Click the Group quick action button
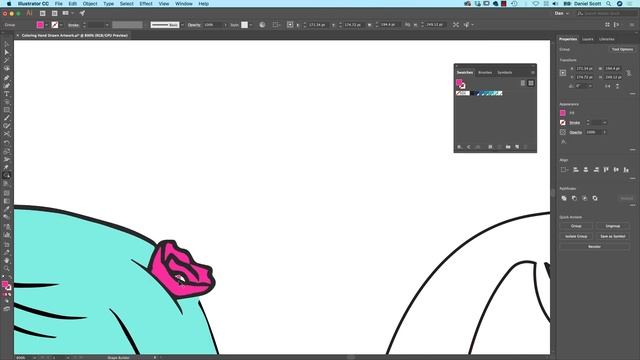Screen dimensions: 640x360 pyautogui.click(x=576, y=226)
